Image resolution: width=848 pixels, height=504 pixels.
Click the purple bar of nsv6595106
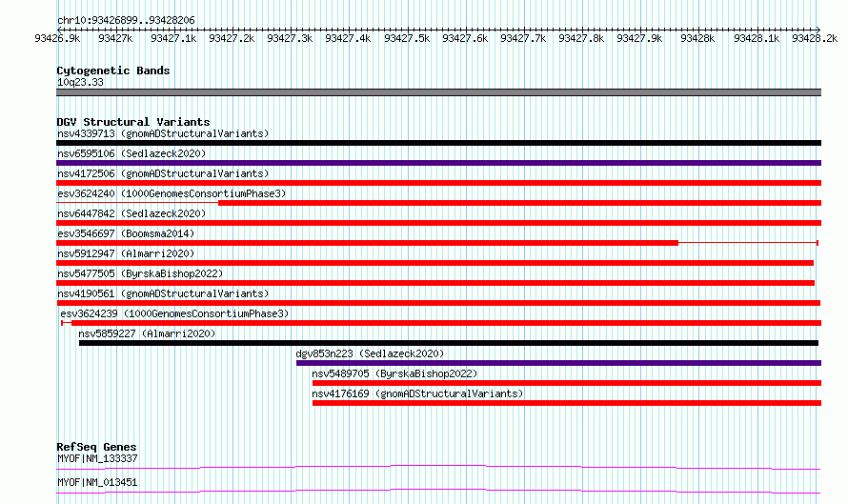pyautogui.click(x=438, y=163)
